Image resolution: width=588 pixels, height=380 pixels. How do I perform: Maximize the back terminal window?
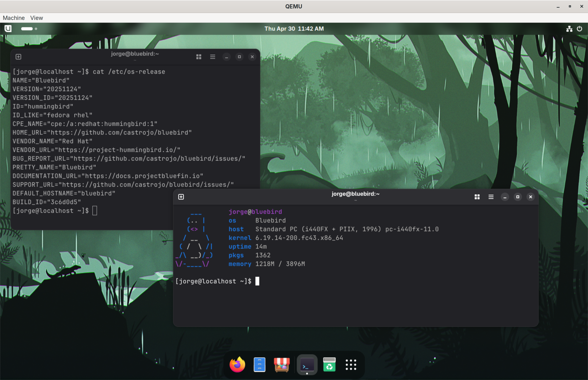239,57
